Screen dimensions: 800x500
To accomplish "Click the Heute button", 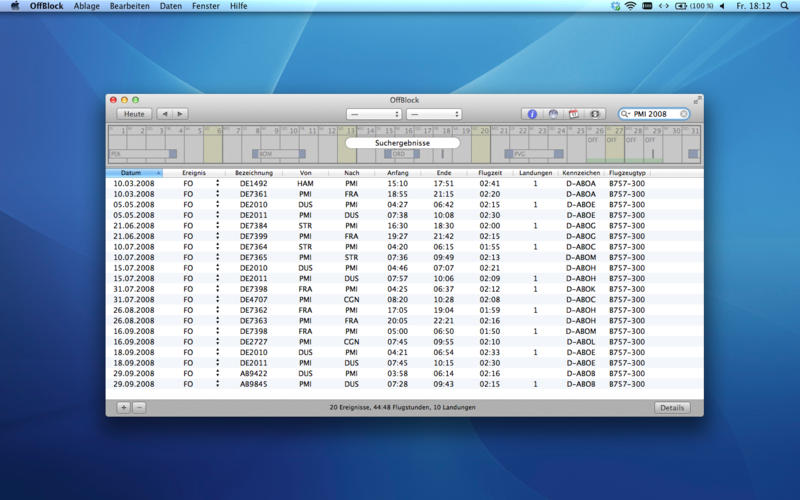I will (134, 114).
